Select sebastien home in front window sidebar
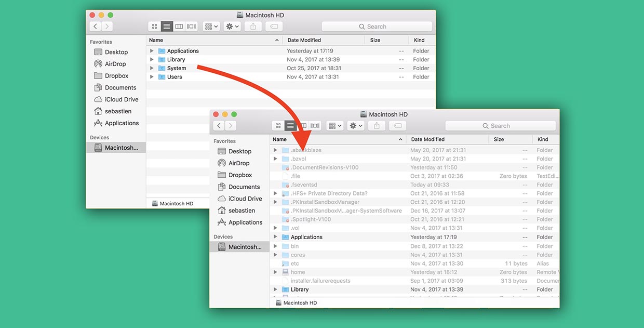 tap(239, 211)
